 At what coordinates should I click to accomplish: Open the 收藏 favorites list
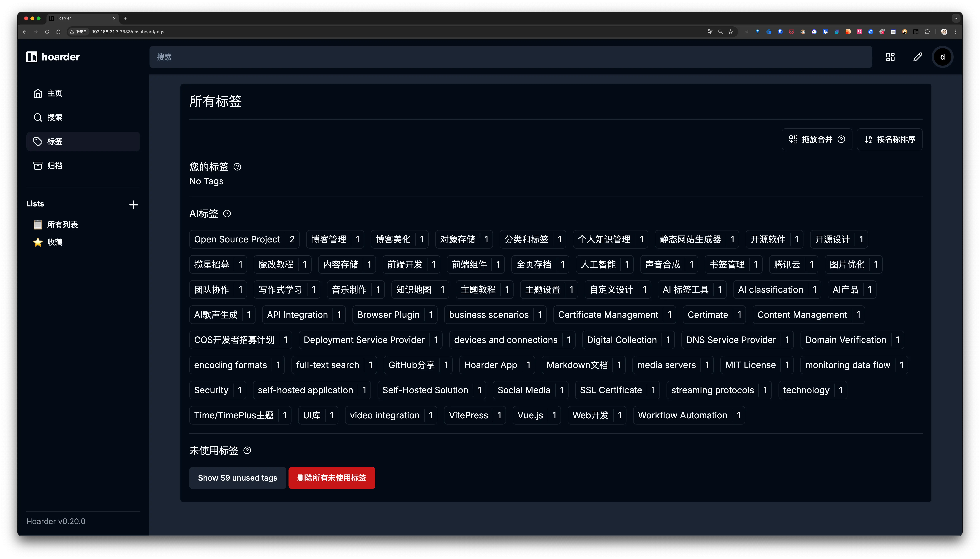pos(54,242)
